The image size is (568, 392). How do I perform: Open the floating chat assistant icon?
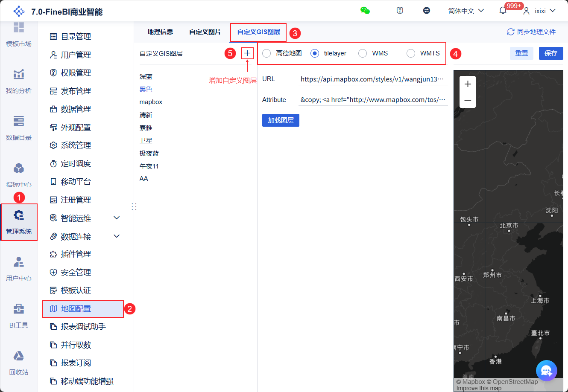547,371
